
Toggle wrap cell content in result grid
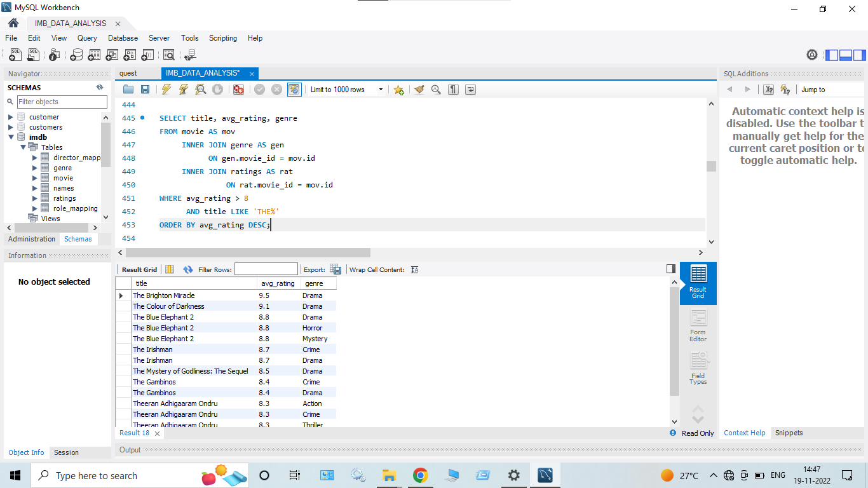[x=414, y=269]
